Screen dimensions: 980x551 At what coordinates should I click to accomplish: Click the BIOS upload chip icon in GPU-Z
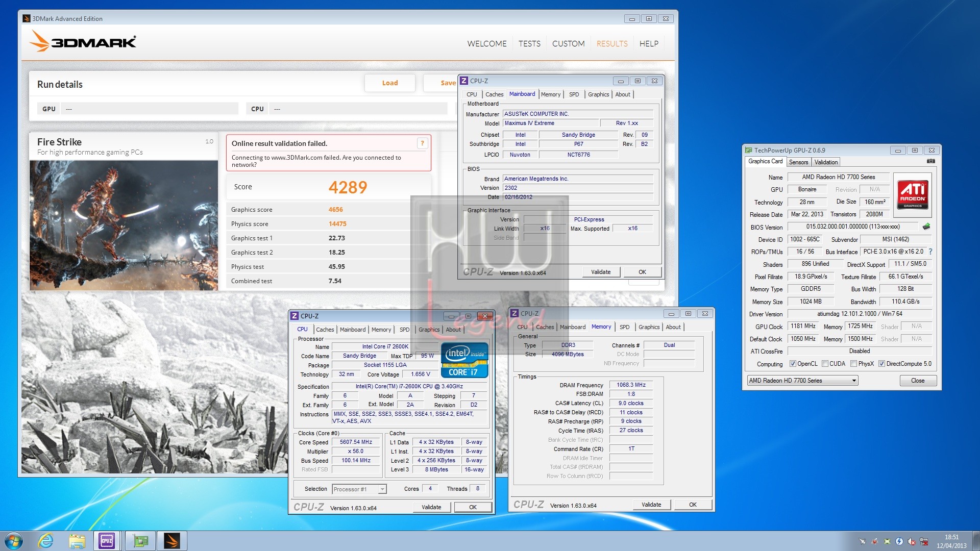pyautogui.click(x=926, y=226)
